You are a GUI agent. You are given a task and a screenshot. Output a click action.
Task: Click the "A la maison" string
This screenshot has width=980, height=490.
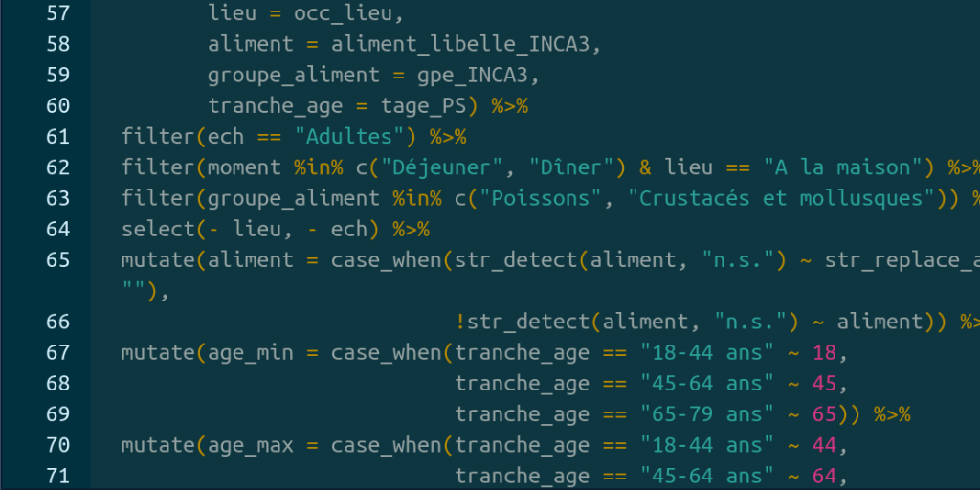tap(843, 167)
